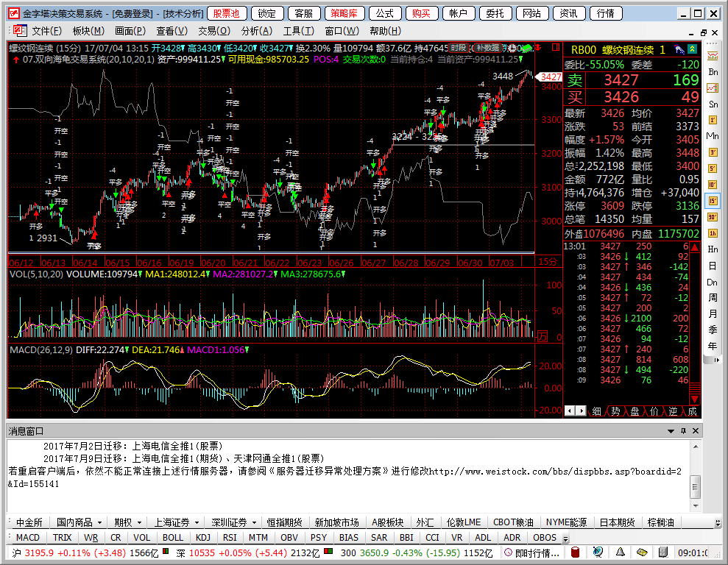The image size is (728, 565).
Task: Expand the 深圳证券 dropdown
Action: (x=255, y=522)
